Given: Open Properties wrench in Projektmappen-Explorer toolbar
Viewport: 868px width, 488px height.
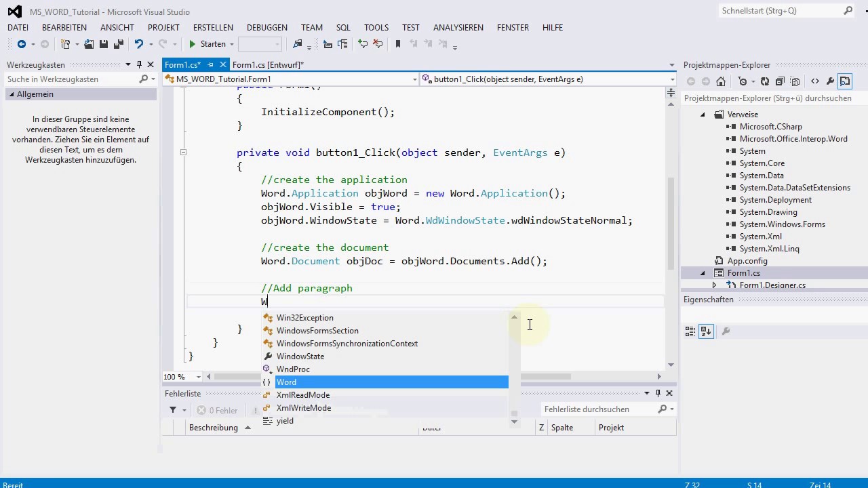Looking at the screenshot, I should 830,81.
